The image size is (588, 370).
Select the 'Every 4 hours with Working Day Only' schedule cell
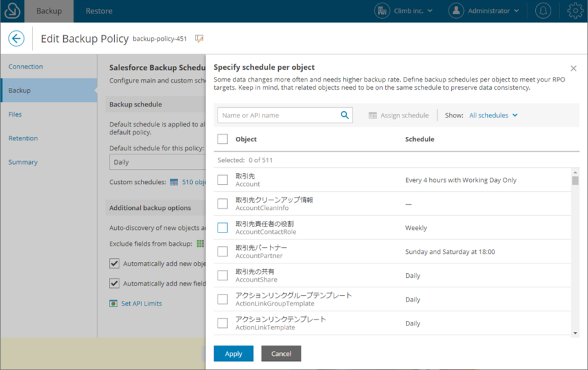click(x=460, y=180)
